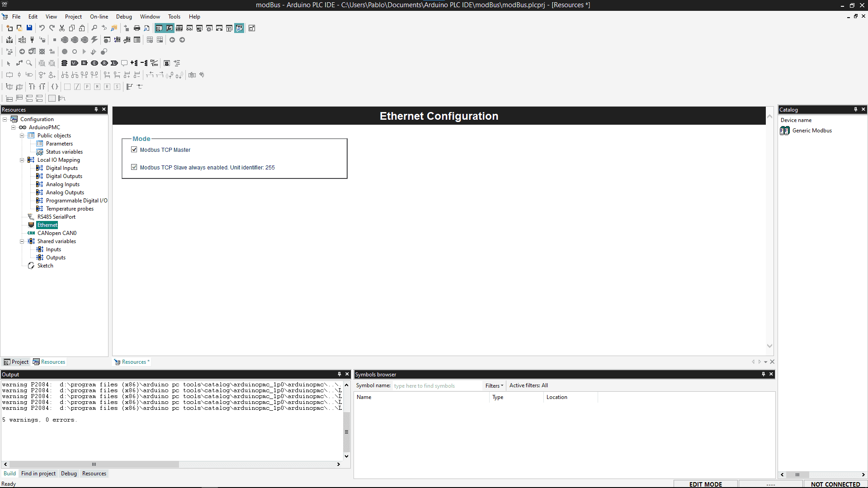Collapse the Local IO Mapping tree node

(x=22, y=160)
